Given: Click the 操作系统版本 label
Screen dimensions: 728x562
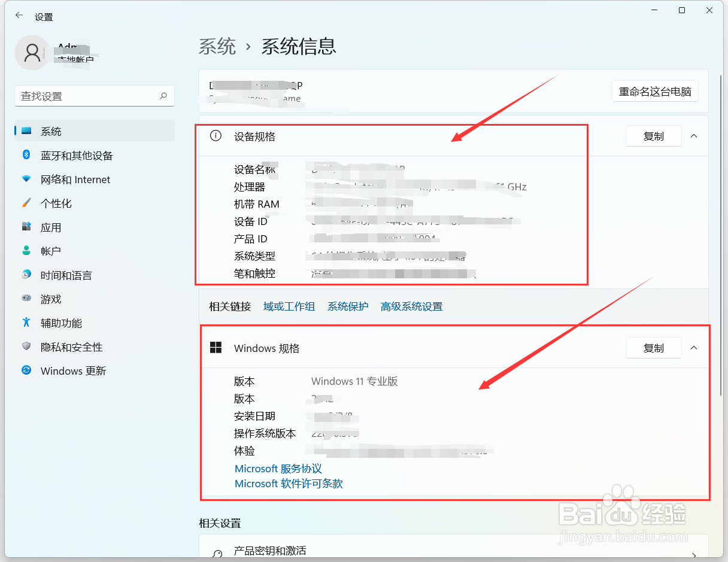Looking at the screenshot, I should pos(265,433).
